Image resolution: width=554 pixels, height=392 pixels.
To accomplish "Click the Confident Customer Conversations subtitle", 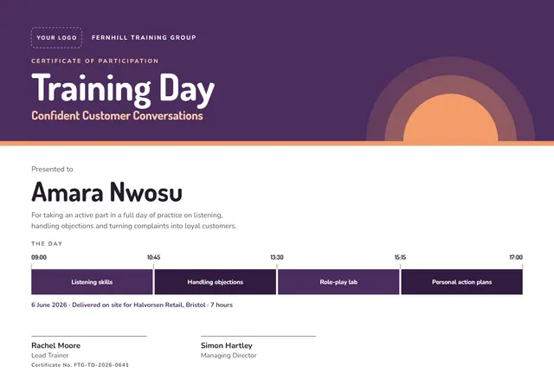I will [x=118, y=115].
